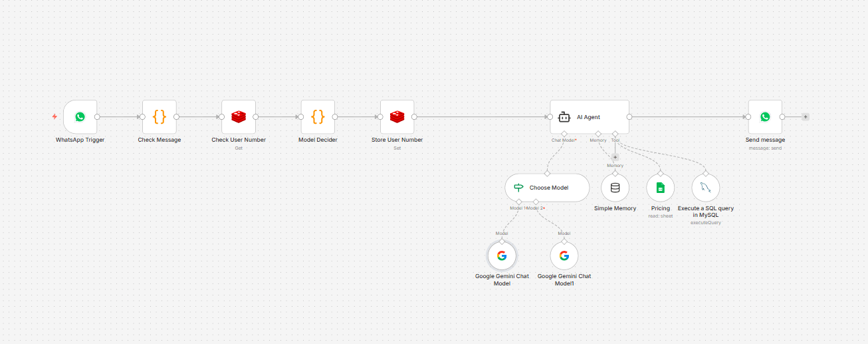
Task: Open the Simple Memory node
Action: [615, 188]
